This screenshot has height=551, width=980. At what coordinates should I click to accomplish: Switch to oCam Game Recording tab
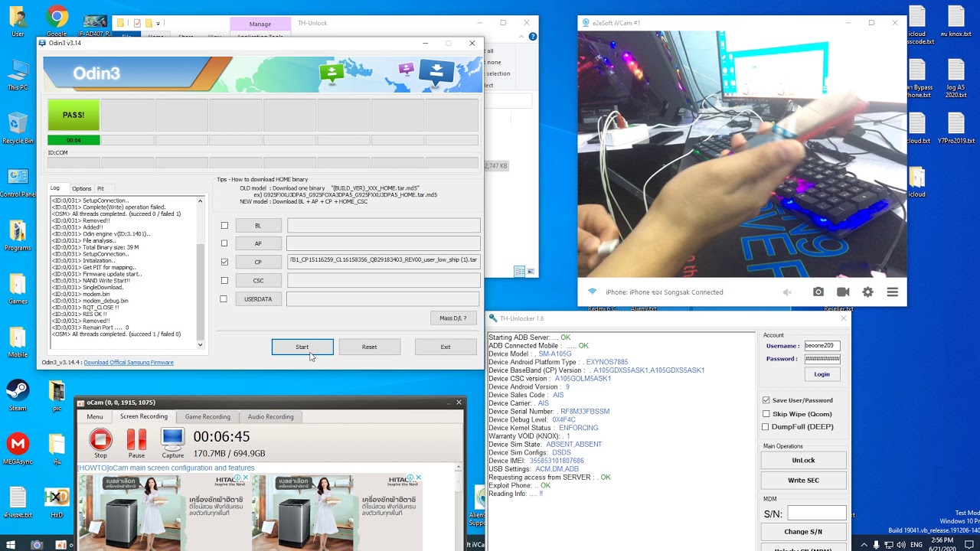[207, 416]
